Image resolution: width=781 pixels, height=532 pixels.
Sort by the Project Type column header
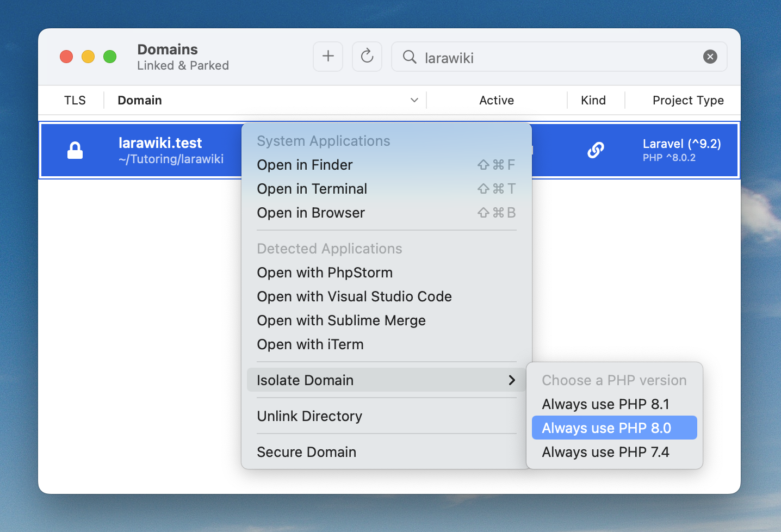coord(688,101)
